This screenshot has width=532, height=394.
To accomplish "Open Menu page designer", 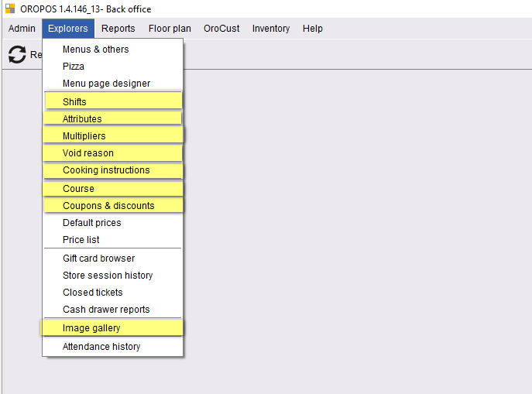I will pos(112,83).
